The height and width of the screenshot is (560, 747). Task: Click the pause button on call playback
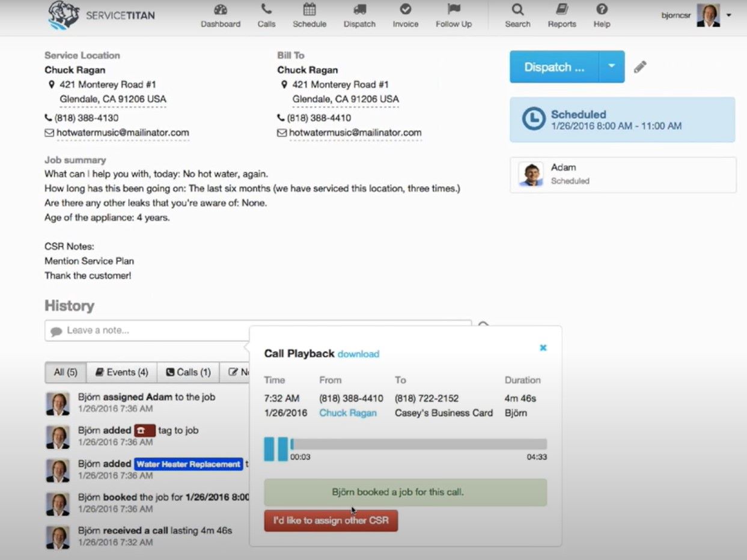(x=276, y=449)
